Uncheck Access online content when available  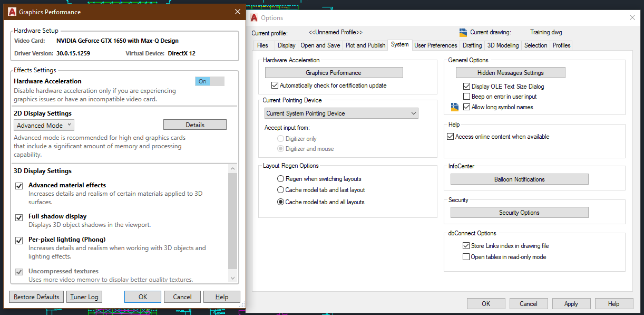click(x=450, y=137)
